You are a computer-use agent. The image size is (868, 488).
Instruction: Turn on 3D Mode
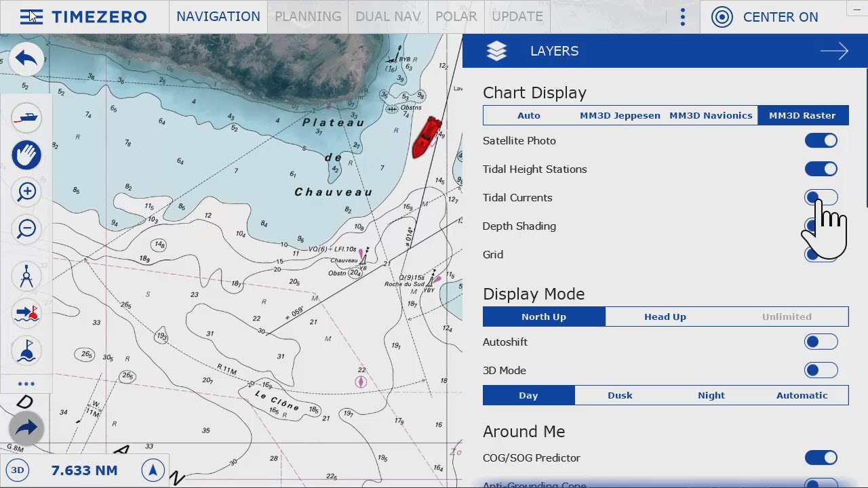821,370
